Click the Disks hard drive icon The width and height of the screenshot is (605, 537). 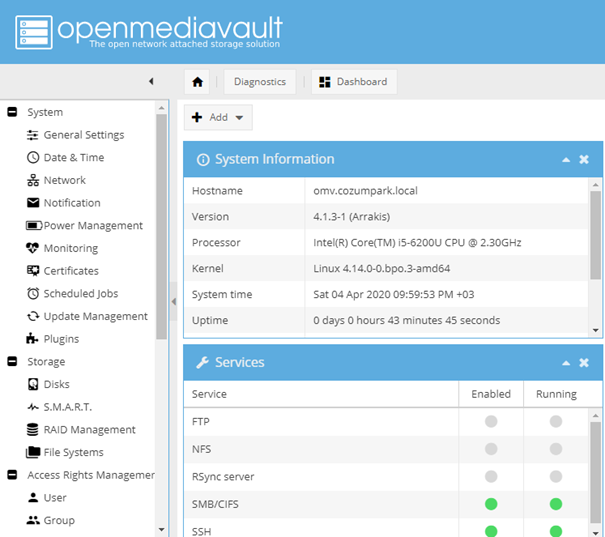[33, 384]
